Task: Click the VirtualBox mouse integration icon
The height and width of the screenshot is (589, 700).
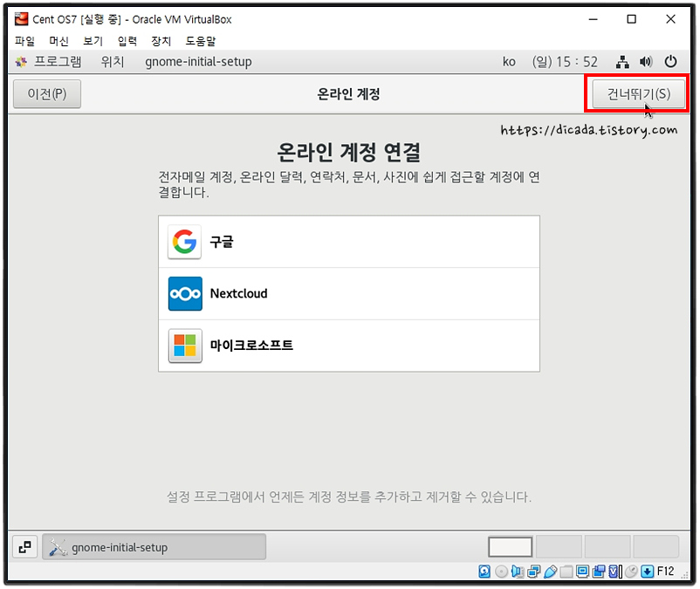Action: coord(632,572)
